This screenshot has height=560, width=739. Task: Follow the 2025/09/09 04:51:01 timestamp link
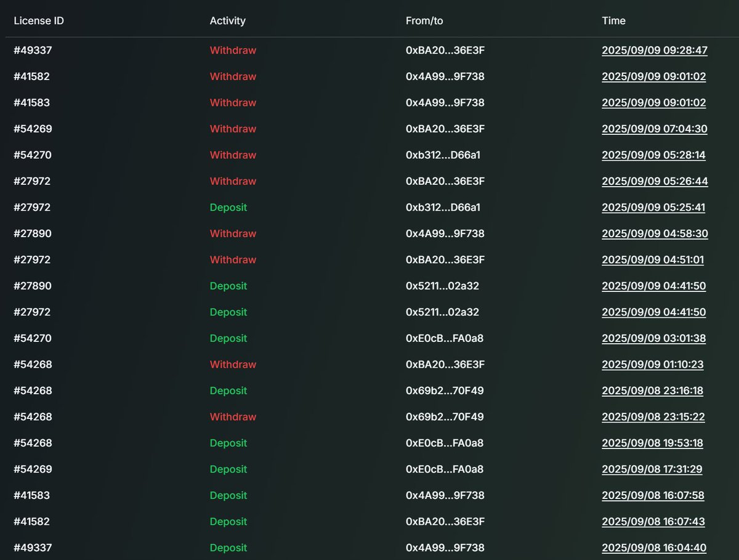[653, 260]
